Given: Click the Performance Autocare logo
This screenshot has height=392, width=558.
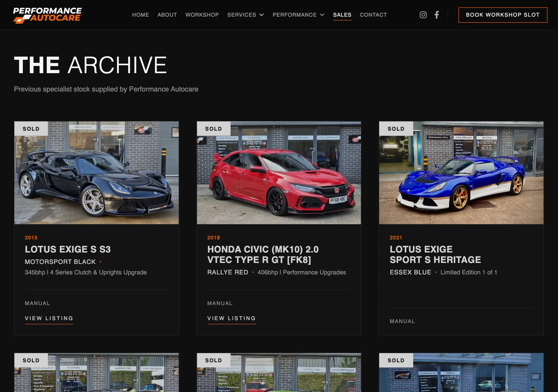Looking at the screenshot, I should pos(47,15).
